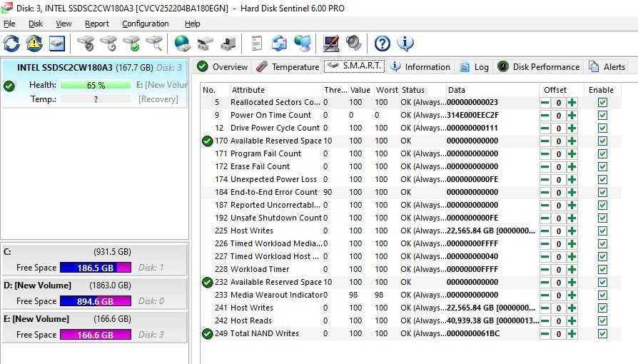Click green check icon on attribute 232 row
Screen dimensions: 638x364
click(x=208, y=282)
